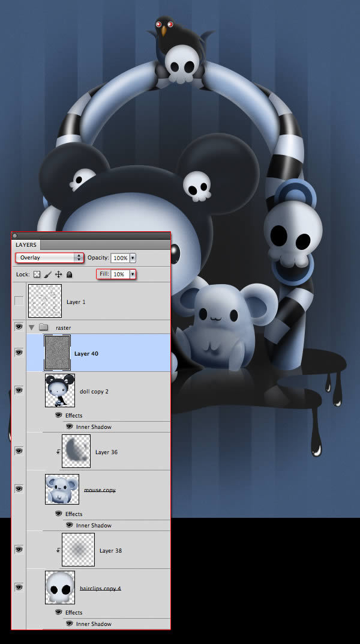Click doll copy 2 layer thumbnail
Viewport: 360px width, 644px height.
coord(60,390)
